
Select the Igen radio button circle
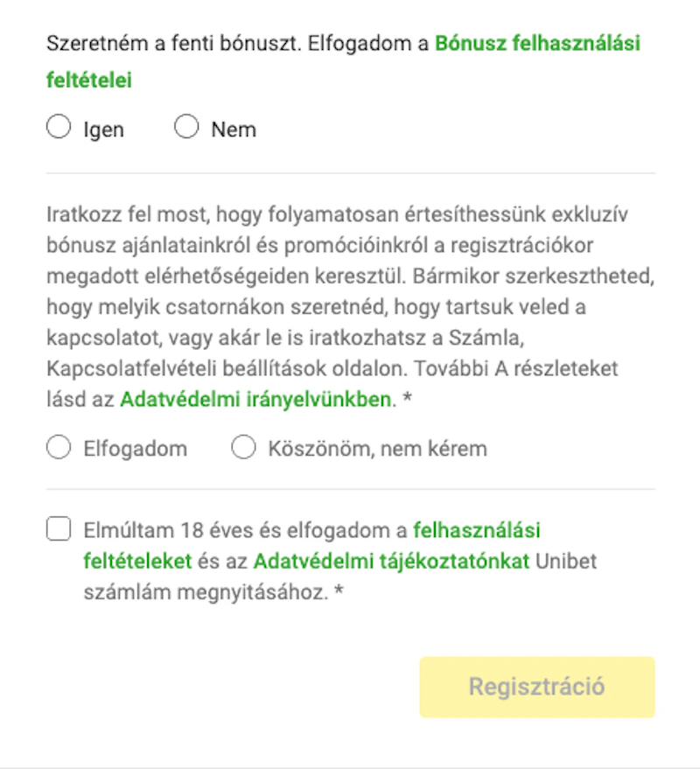[x=59, y=129]
